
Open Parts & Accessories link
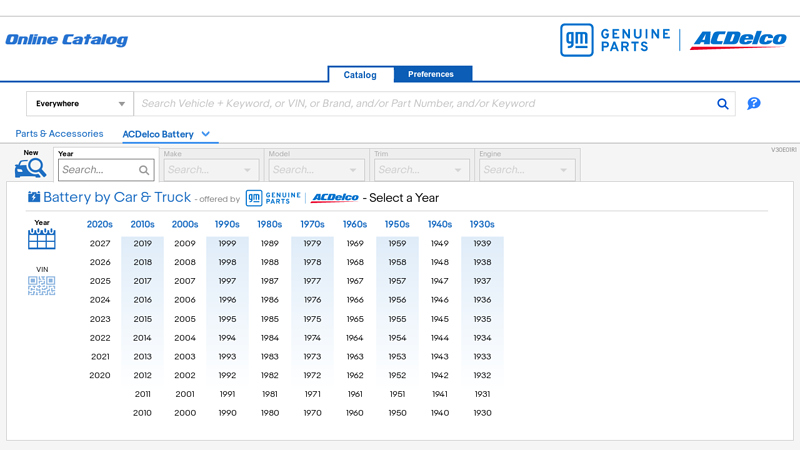click(59, 134)
